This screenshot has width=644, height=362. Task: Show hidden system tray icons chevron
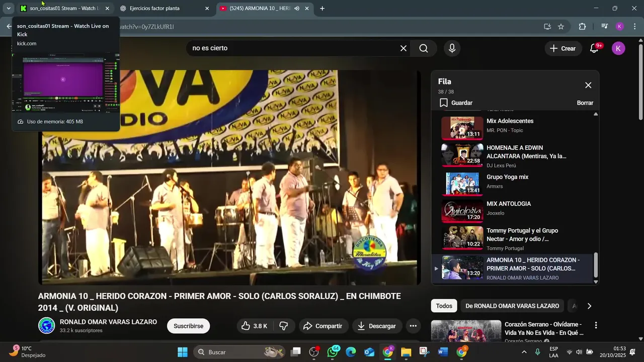point(524,352)
